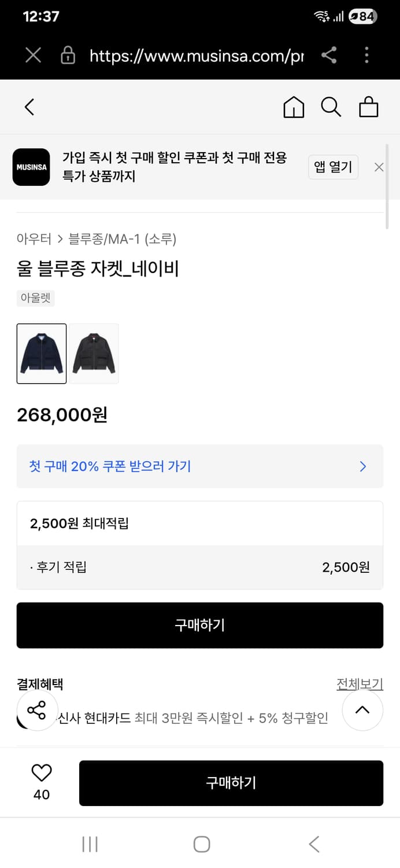Select the black jacket thumbnail
400x868 pixels.
[94, 354]
